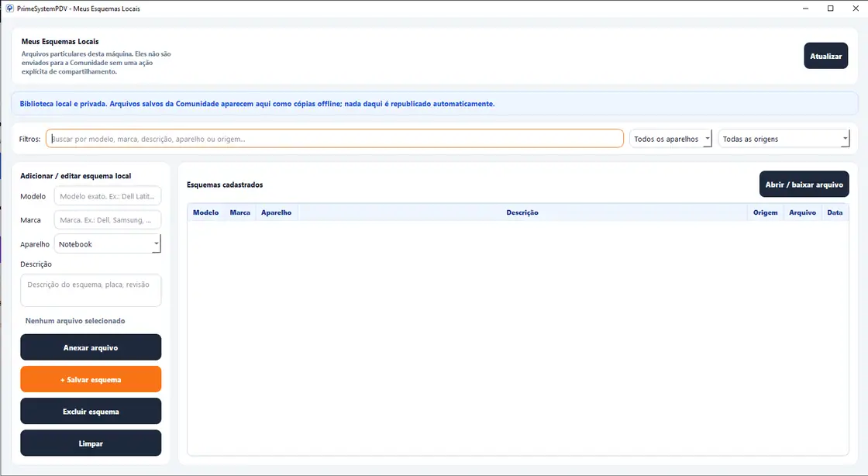
Task: Click the 'Nenhum arquivo selecionado' label
Action: [x=75, y=320]
